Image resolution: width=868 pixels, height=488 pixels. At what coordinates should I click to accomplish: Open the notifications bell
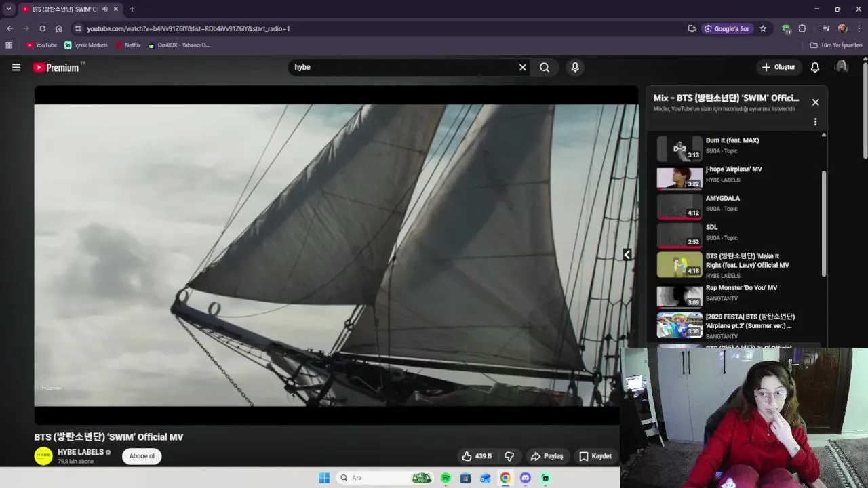click(815, 67)
